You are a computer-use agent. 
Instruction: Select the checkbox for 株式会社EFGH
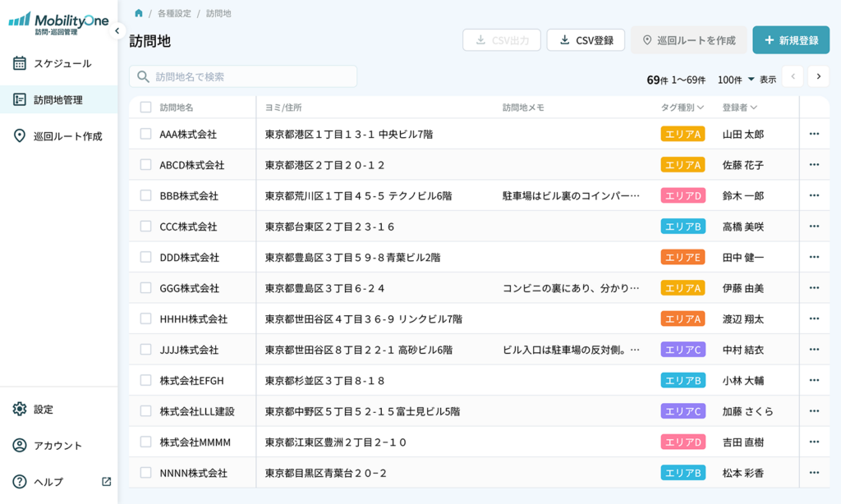(x=145, y=380)
